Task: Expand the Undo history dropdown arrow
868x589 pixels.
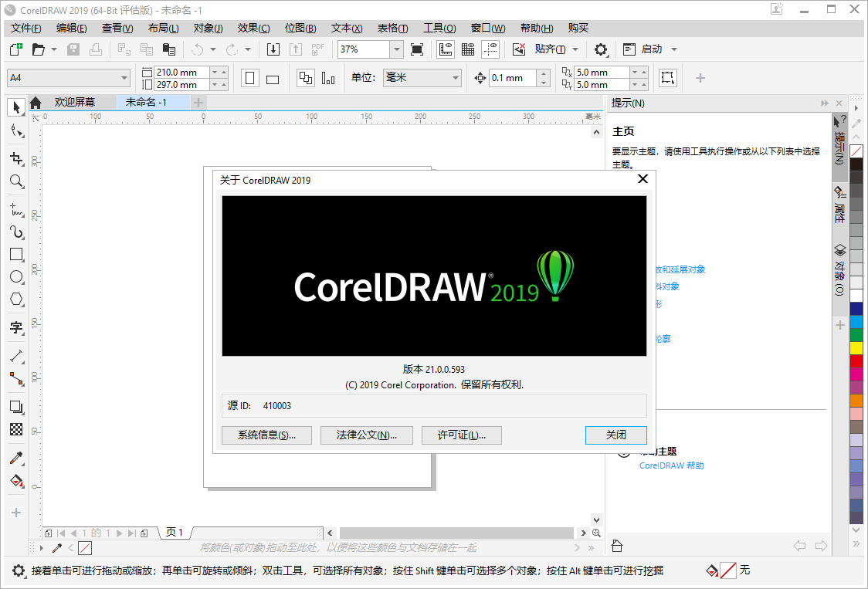Action: [x=212, y=49]
